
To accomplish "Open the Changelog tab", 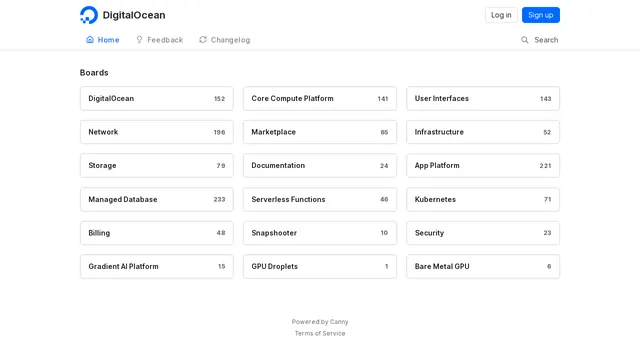I will (224, 40).
